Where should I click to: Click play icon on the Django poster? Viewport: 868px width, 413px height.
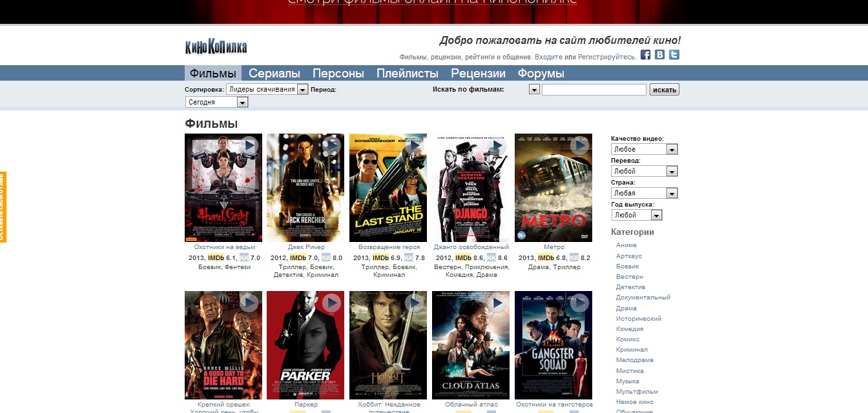(497, 146)
